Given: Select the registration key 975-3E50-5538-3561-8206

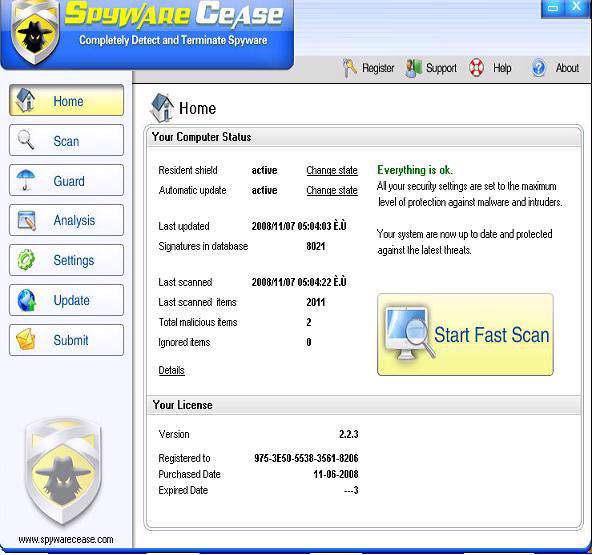Looking at the screenshot, I should pyautogui.click(x=306, y=458).
